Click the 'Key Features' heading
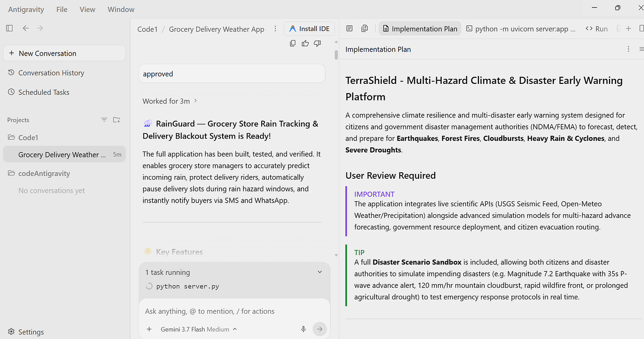This screenshot has width=644, height=339. click(x=179, y=252)
